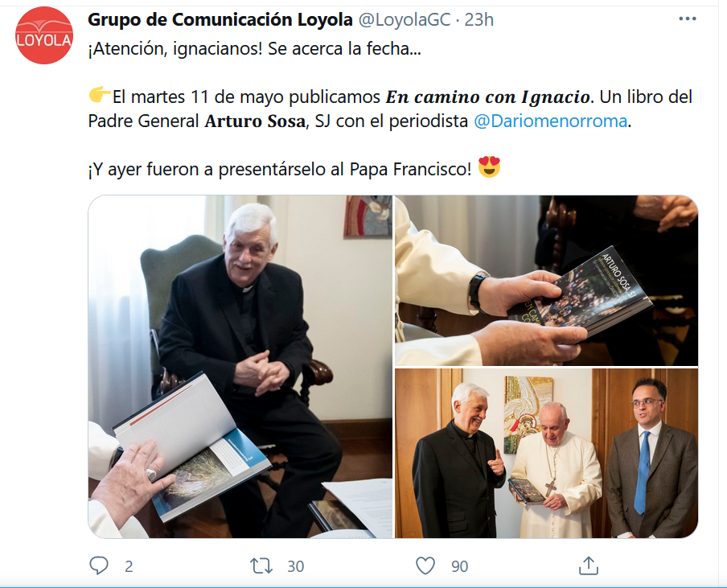Click the reply speech bubble icon
727x588 pixels.
pos(99,565)
